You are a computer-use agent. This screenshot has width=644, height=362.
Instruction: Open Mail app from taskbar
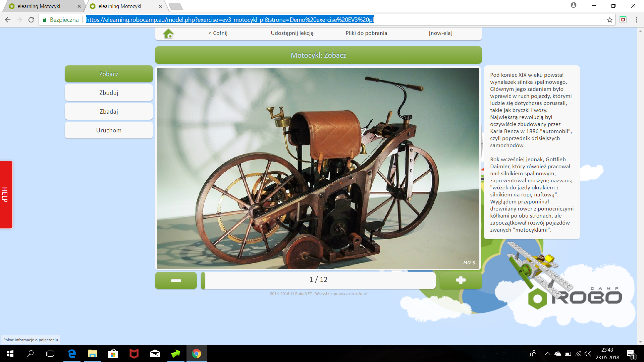155,354
